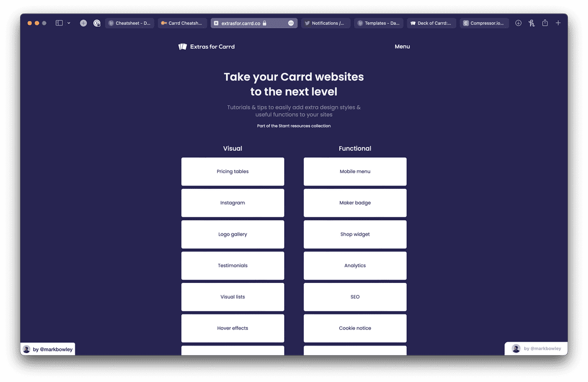Screen dimensions: 588x382
Task: Click the shield privacy icon in the toolbar
Action: [97, 23]
